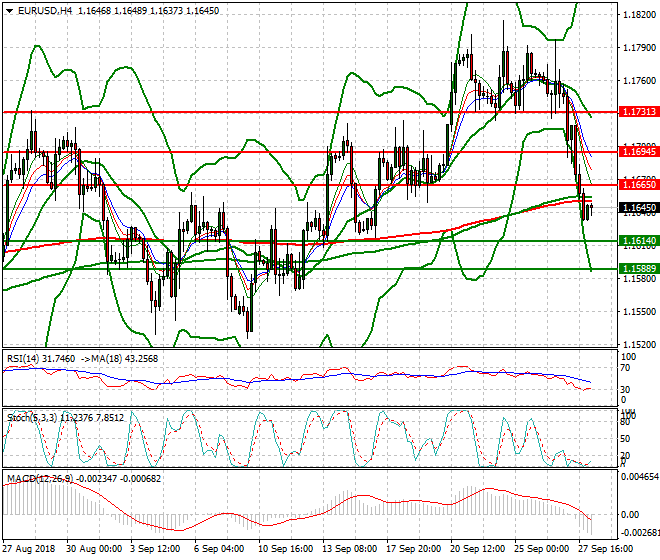660x560 pixels.
Task: Click the 6 Sep 04:00 time label
Action: pyautogui.click(x=219, y=549)
